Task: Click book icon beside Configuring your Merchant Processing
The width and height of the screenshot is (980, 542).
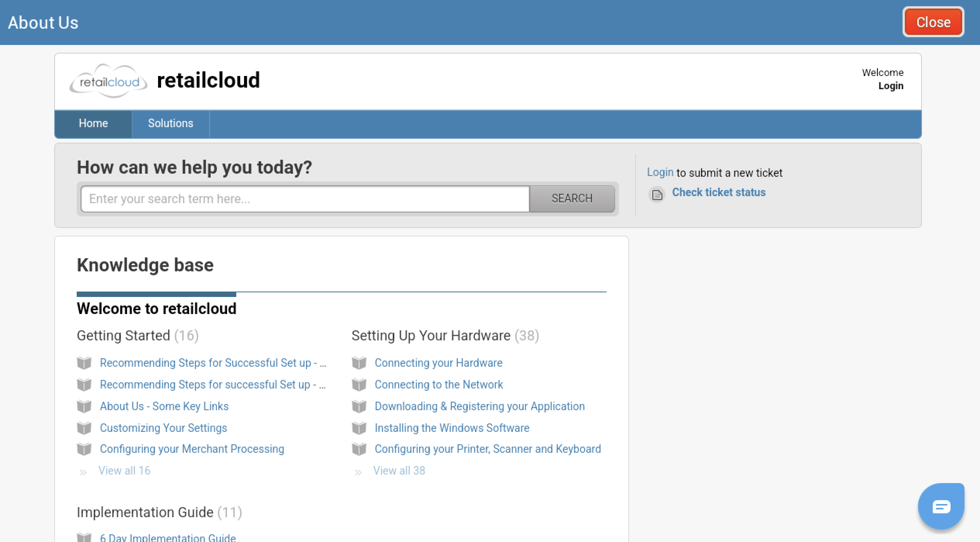Action: (84, 449)
